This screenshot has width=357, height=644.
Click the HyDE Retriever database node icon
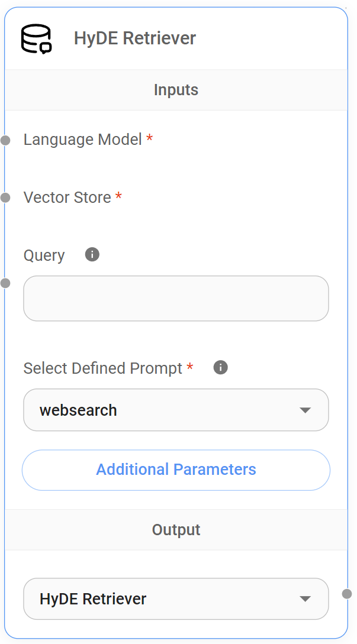coord(37,39)
